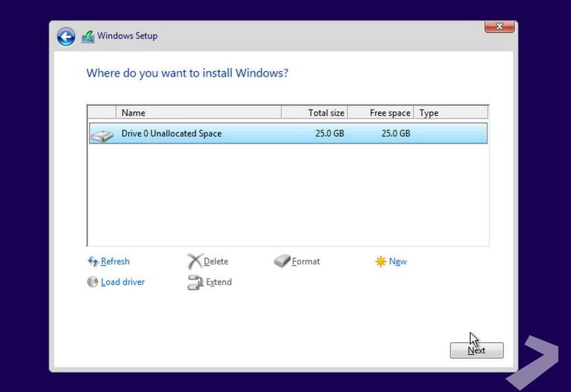
Task: Click the Total size column header
Action: click(314, 112)
